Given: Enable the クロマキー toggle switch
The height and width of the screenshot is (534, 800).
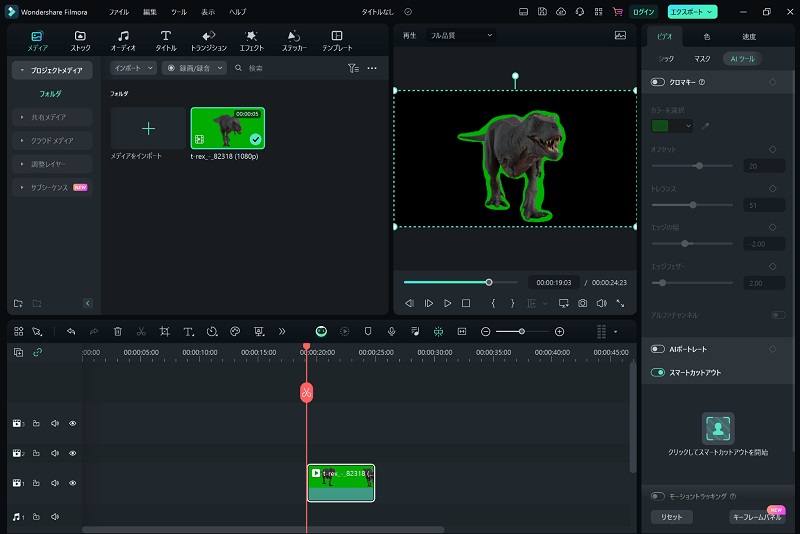Looking at the screenshot, I should [x=658, y=82].
